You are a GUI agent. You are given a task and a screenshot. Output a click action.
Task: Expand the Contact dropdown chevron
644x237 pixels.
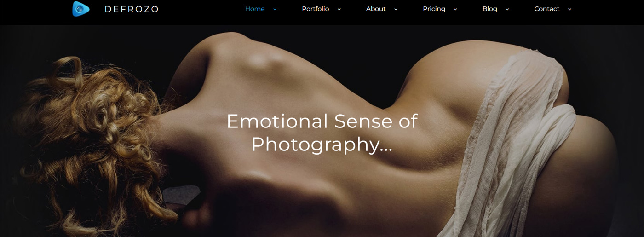pos(569,9)
